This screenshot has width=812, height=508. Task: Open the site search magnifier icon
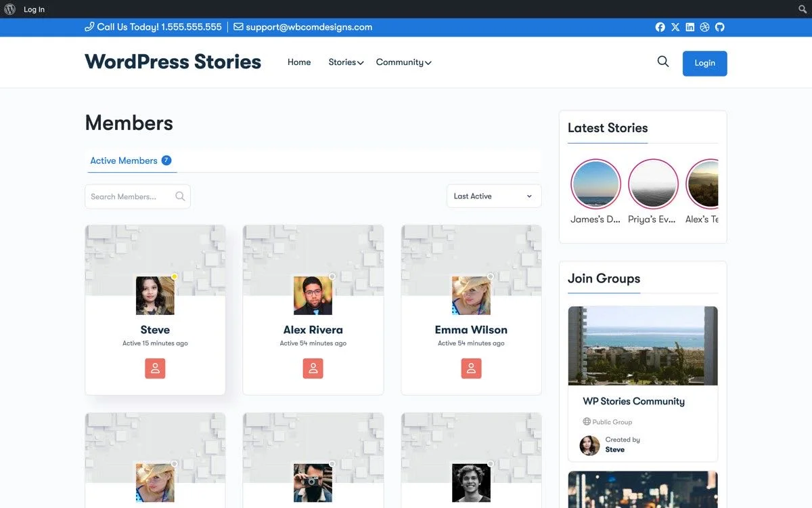pyautogui.click(x=662, y=61)
